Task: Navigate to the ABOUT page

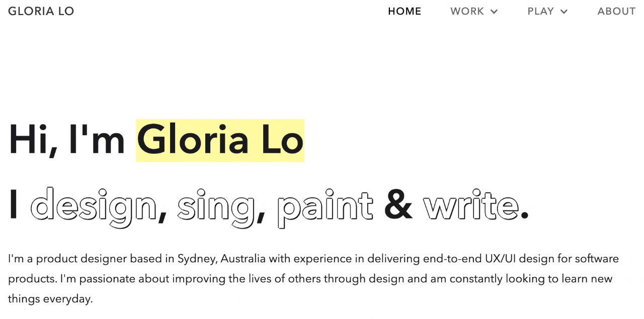Action: (616, 11)
